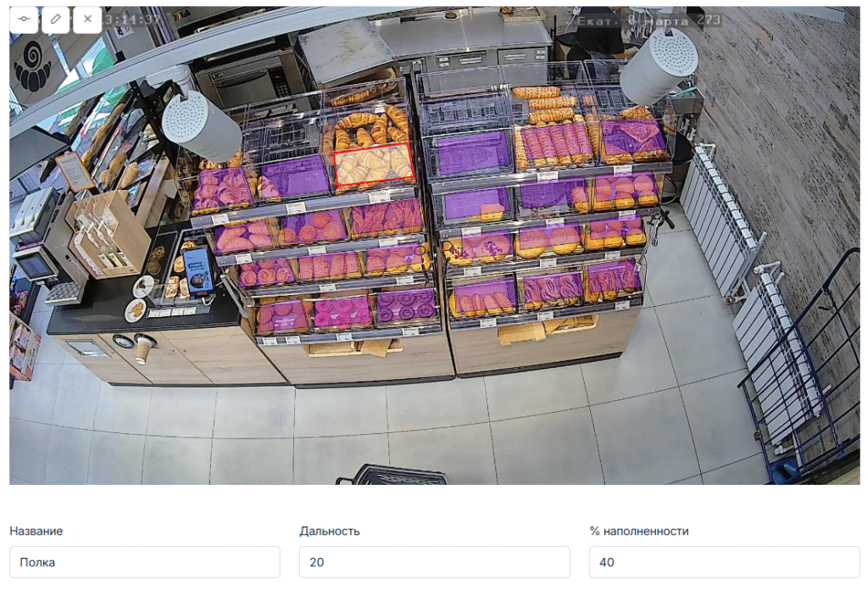Click the camera timestamp overlay on image
Viewport: 868px width, 590px height.
[133, 20]
